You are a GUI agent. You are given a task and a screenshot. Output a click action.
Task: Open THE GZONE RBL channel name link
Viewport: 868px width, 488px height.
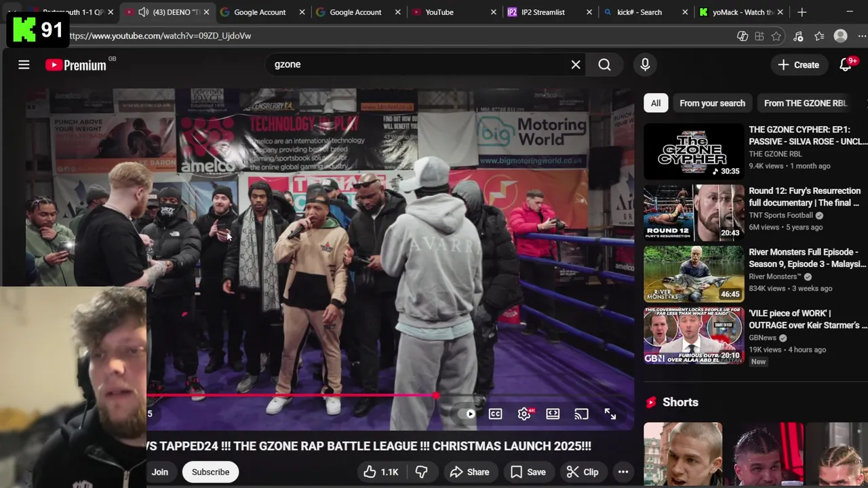pos(775,154)
